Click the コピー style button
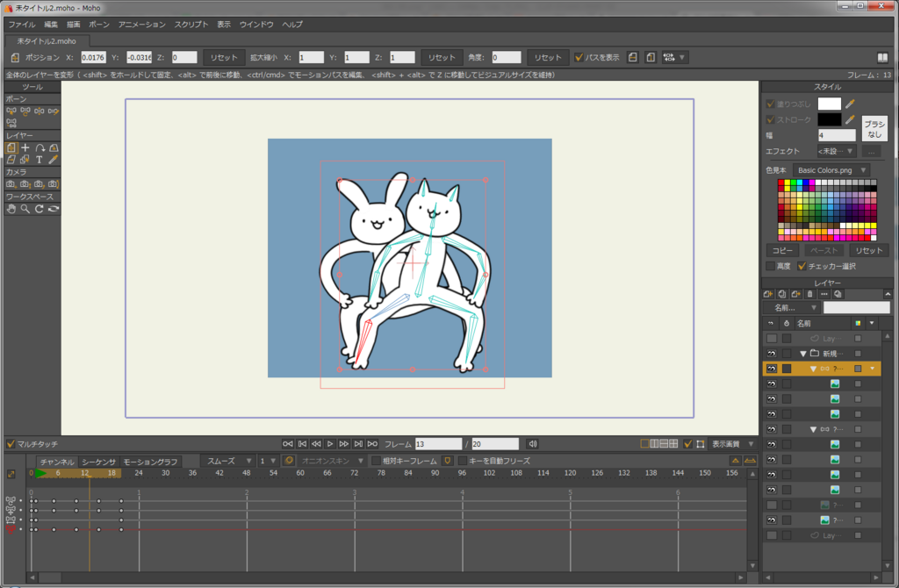 (x=782, y=250)
